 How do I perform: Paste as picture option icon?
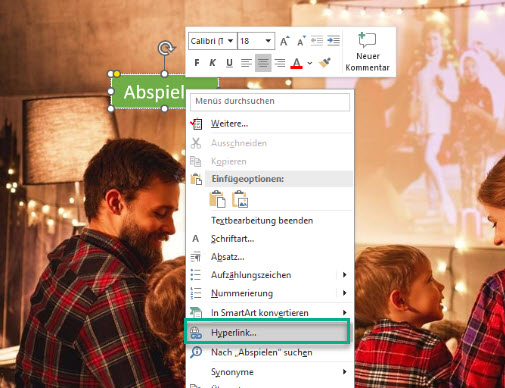pos(240,199)
